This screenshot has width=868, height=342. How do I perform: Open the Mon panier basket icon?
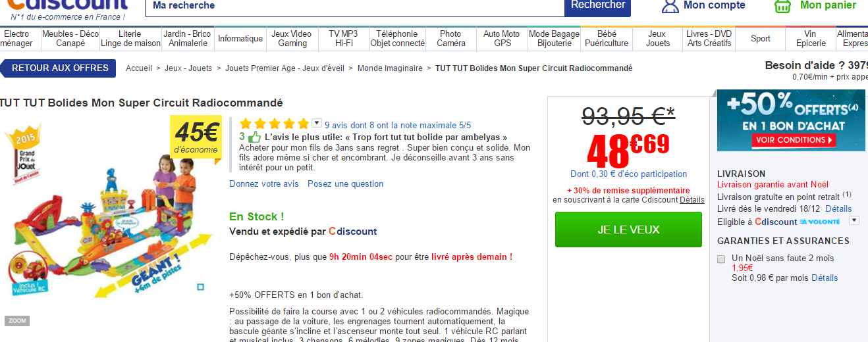[782, 6]
